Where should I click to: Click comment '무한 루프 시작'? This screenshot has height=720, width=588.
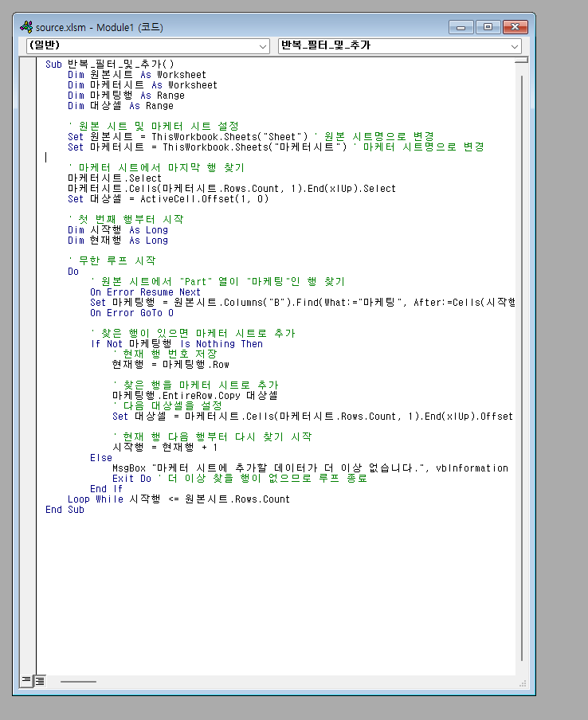point(112,260)
